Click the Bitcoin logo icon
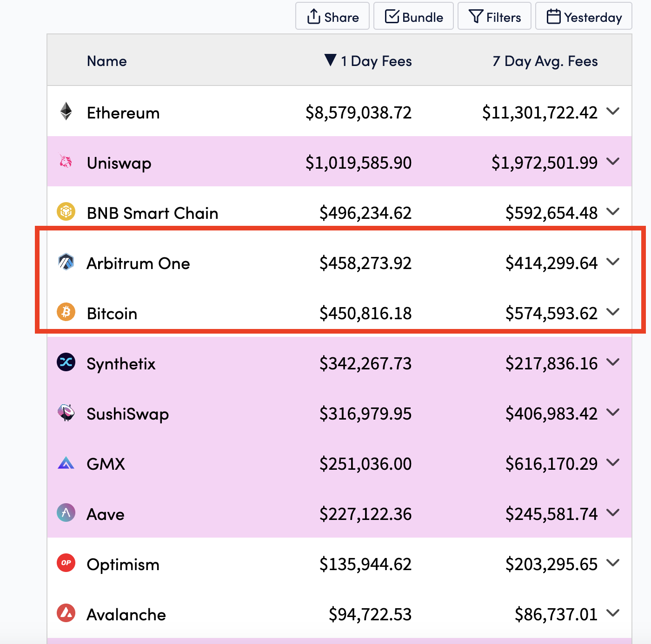Screen dimensions: 651x644 coord(66,312)
